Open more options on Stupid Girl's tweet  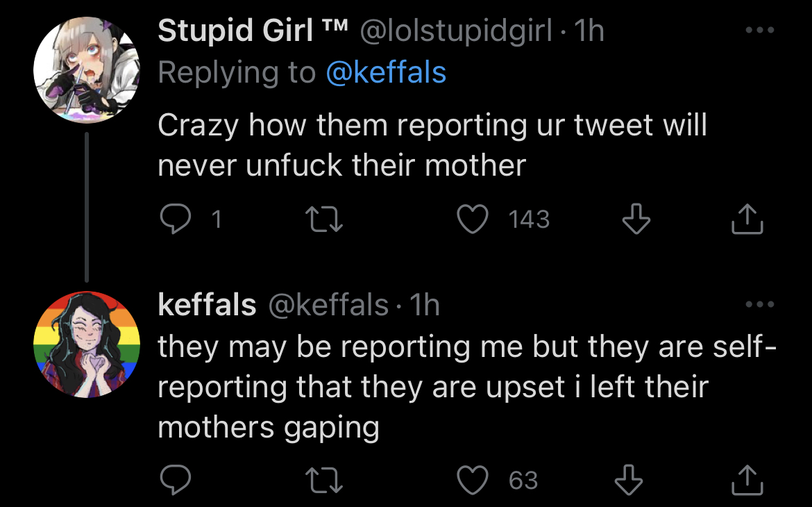(759, 31)
